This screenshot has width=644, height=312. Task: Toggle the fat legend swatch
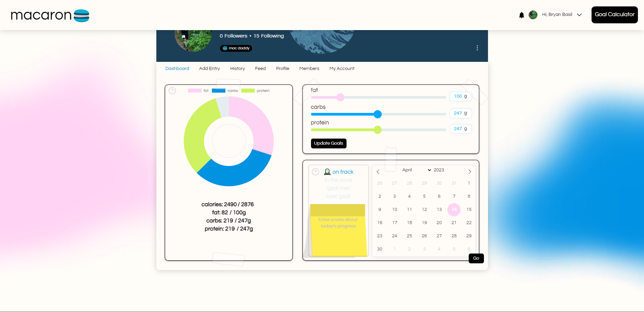pyautogui.click(x=195, y=91)
